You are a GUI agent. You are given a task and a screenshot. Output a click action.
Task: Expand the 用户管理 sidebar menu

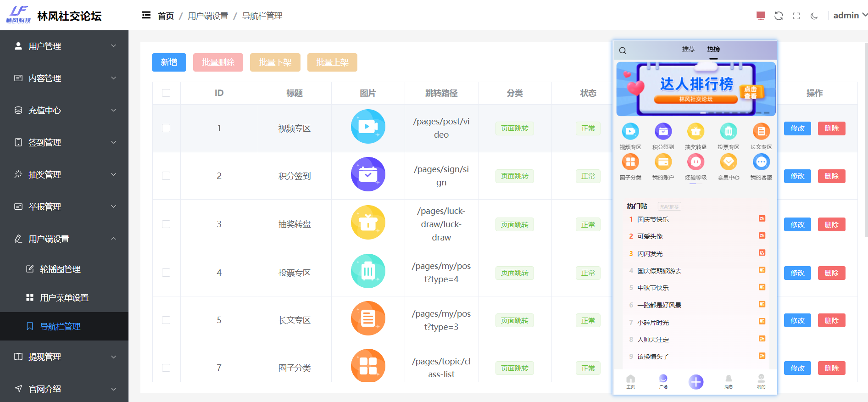(64, 46)
